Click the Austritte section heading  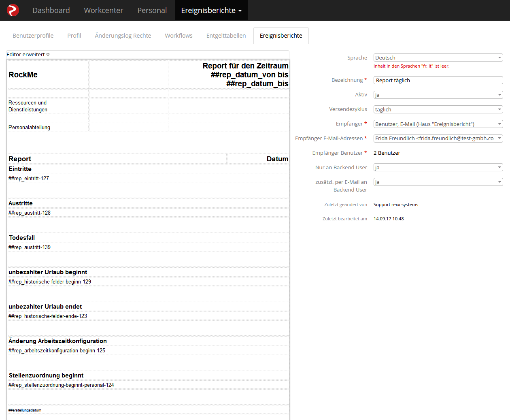tap(21, 203)
